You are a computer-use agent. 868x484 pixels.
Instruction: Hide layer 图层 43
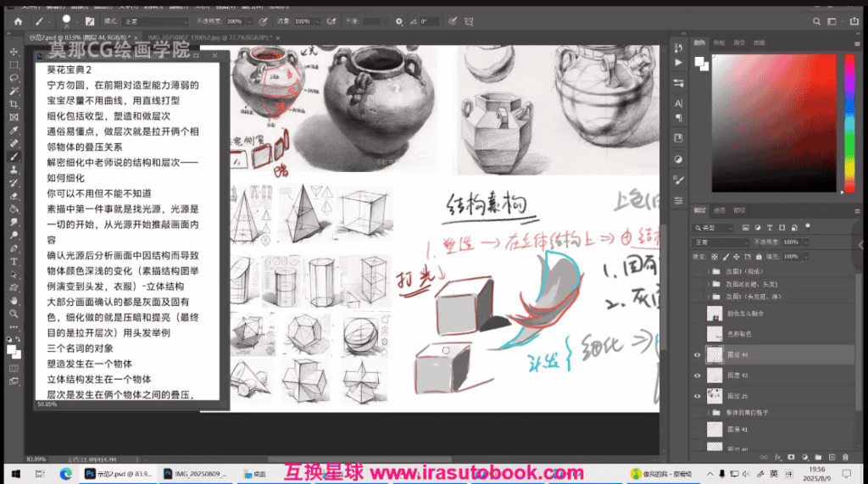tap(698, 376)
